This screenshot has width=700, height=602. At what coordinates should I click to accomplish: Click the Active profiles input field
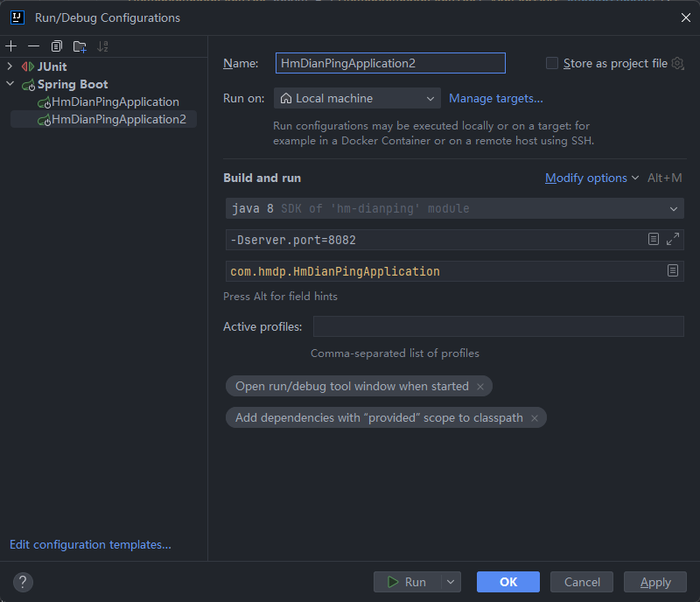click(498, 326)
